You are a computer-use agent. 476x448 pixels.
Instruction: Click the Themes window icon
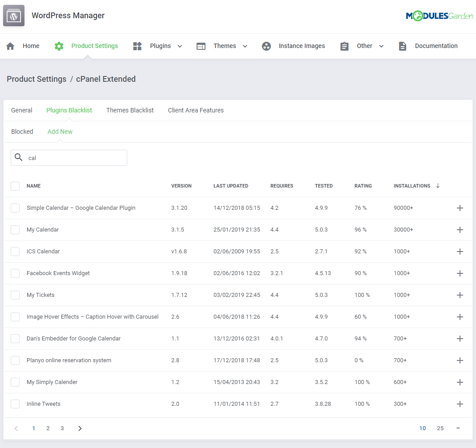click(x=201, y=46)
